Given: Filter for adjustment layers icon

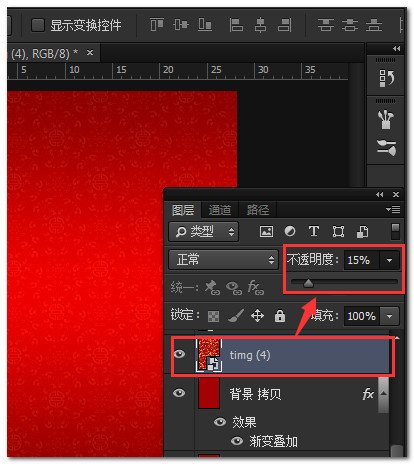Looking at the screenshot, I should [290, 231].
